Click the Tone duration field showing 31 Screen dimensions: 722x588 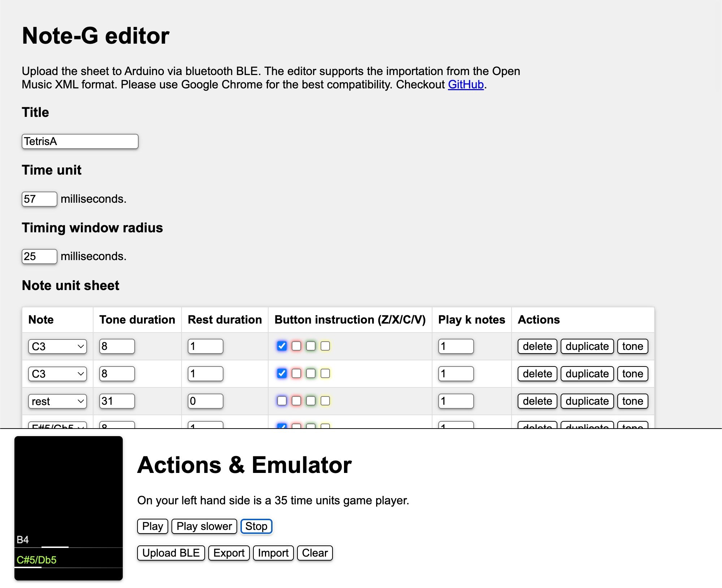click(x=116, y=401)
